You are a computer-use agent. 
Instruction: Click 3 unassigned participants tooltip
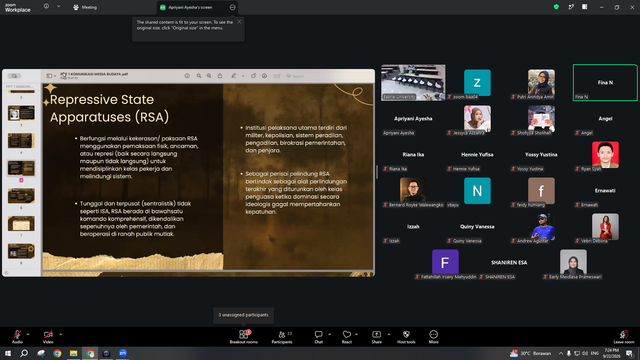(243, 315)
